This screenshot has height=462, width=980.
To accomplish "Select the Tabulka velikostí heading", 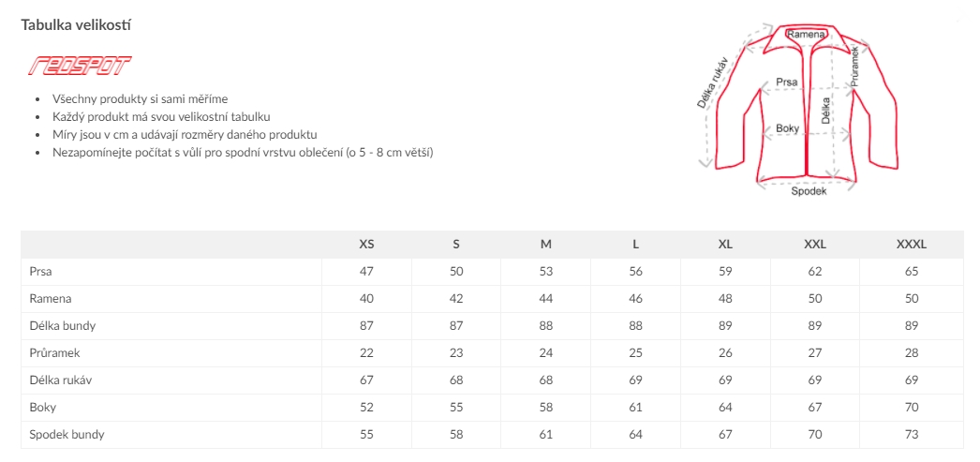I will pyautogui.click(x=76, y=25).
